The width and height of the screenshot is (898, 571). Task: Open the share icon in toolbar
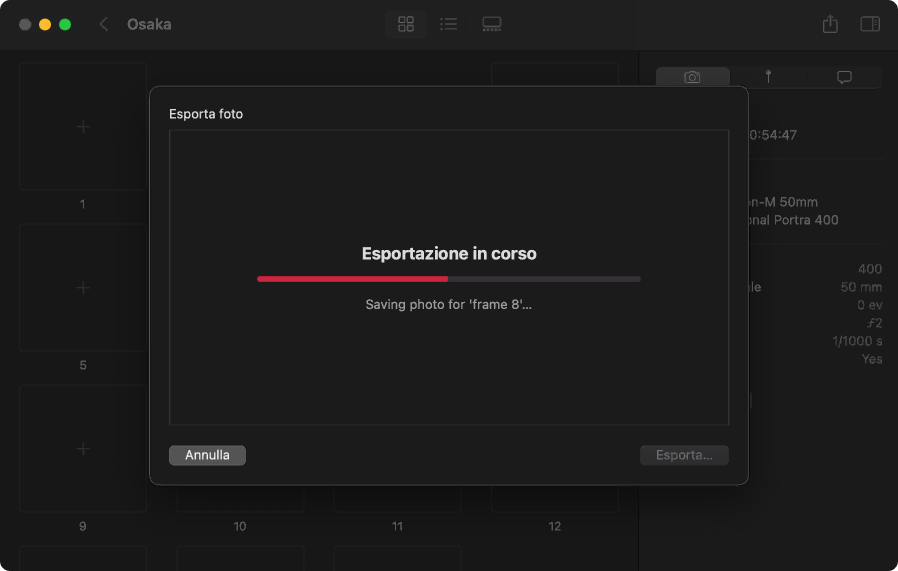tap(830, 24)
